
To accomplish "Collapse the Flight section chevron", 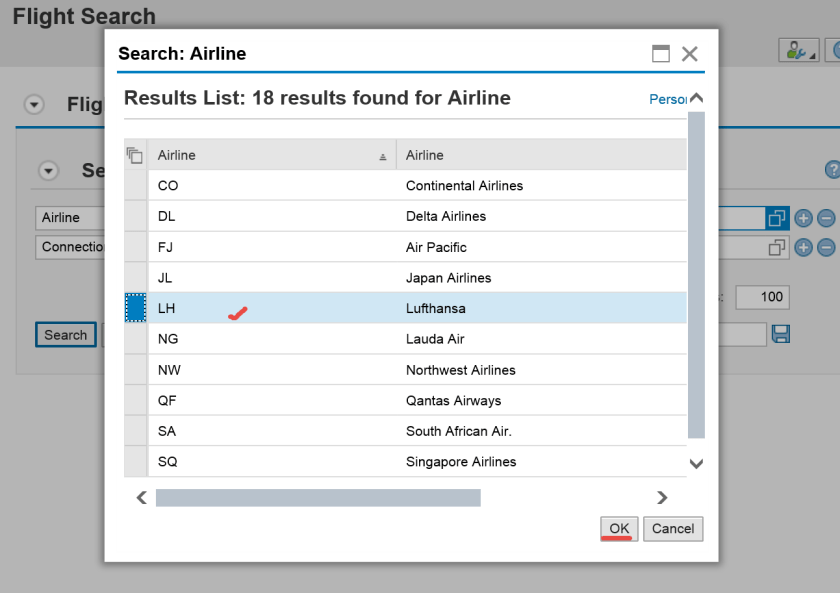I will click(x=34, y=105).
